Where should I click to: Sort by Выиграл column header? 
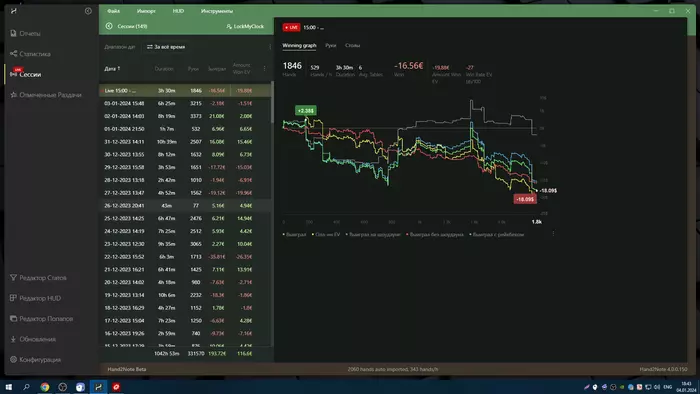pyautogui.click(x=217, y=69)
